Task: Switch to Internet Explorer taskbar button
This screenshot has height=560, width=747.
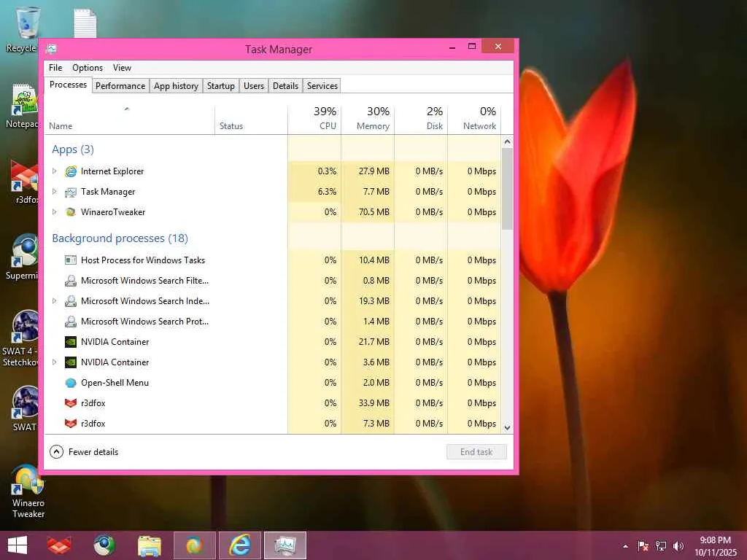Action: [x=240, y=545]
